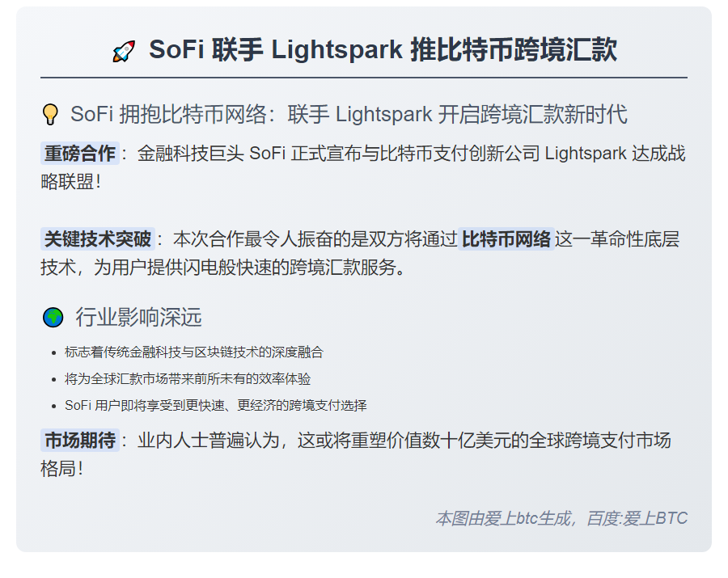This screenshot has width=728, height=578.
Task: Click the globe emoji beside 行业影响深远
Action: pos(53,318)
